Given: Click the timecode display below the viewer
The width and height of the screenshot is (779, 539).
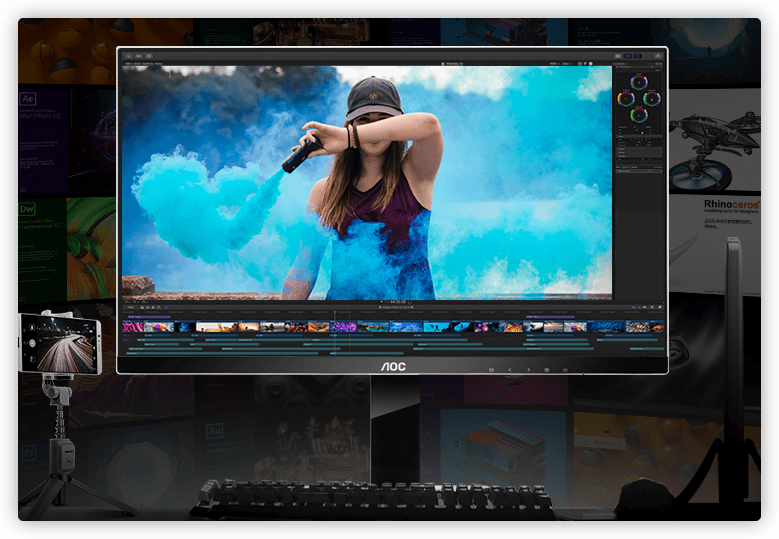Looking at the screenshot, I should (x=397, y=302).
